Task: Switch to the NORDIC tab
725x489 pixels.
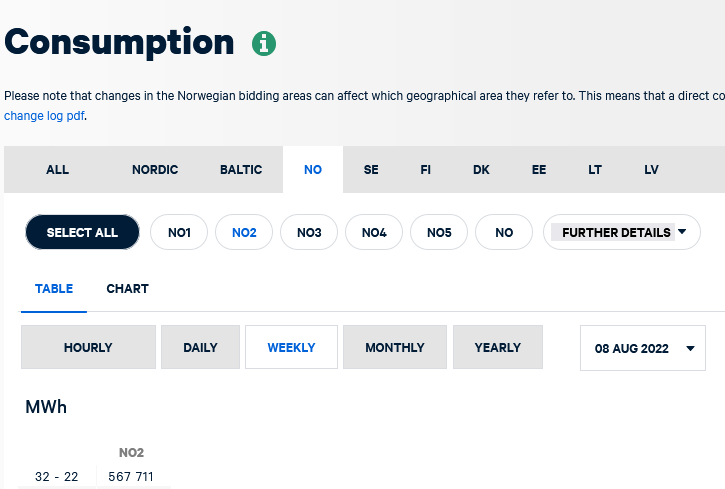Action: [155, 170]
